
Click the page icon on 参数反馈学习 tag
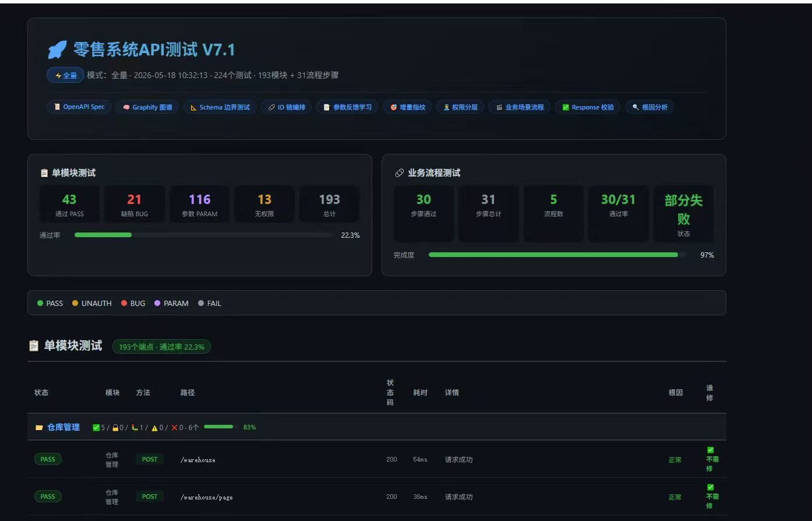tap(327, 107)
